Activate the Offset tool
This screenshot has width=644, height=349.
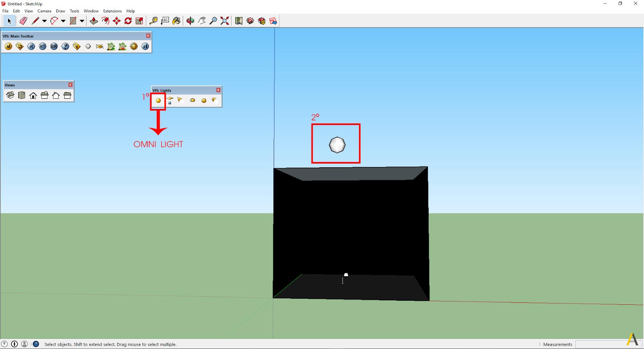(105, 21)
